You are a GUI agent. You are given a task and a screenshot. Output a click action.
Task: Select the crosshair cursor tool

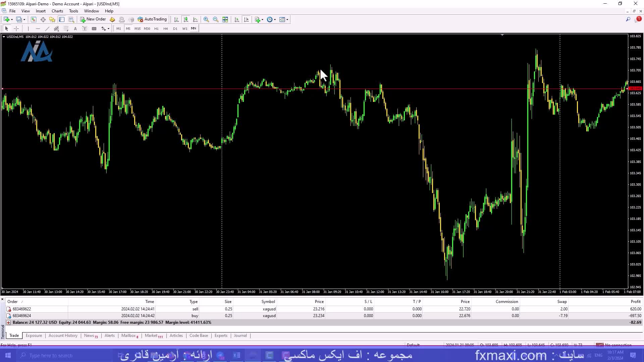(x=16, y=29)
